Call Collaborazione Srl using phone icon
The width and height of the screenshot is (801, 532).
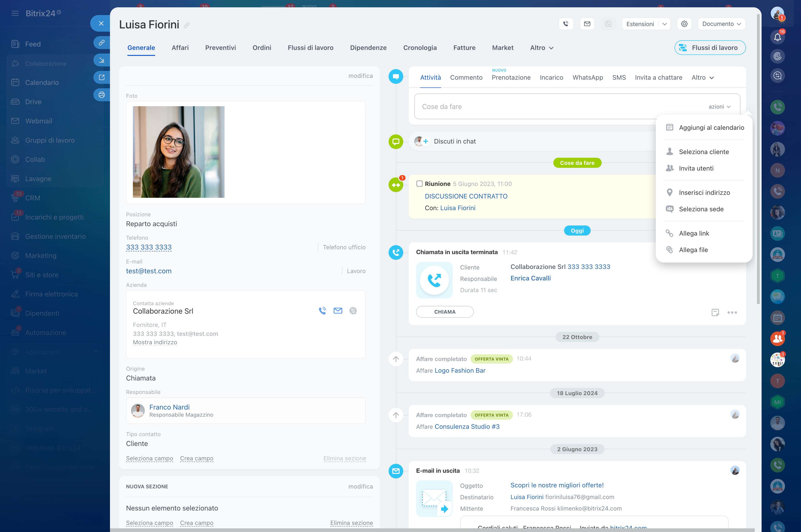point(322,310)
